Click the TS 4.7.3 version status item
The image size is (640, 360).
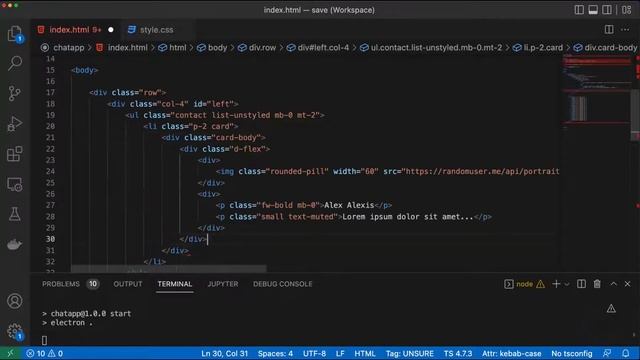(458, 353)
